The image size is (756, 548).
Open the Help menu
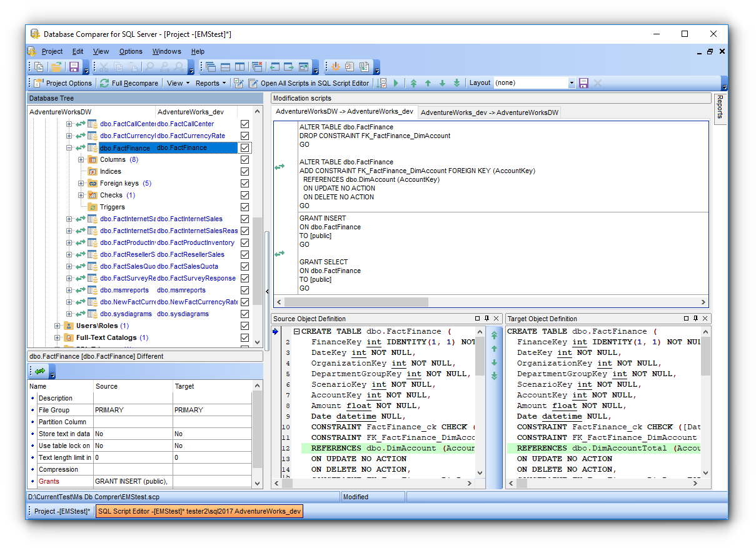pos(198,51)
